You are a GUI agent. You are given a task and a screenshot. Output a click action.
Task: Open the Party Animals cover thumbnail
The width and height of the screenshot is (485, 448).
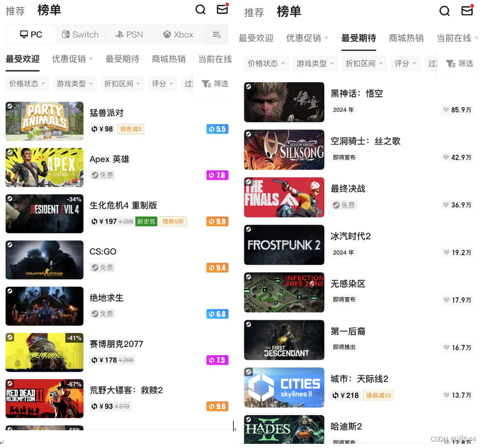(x=44, y=121)
